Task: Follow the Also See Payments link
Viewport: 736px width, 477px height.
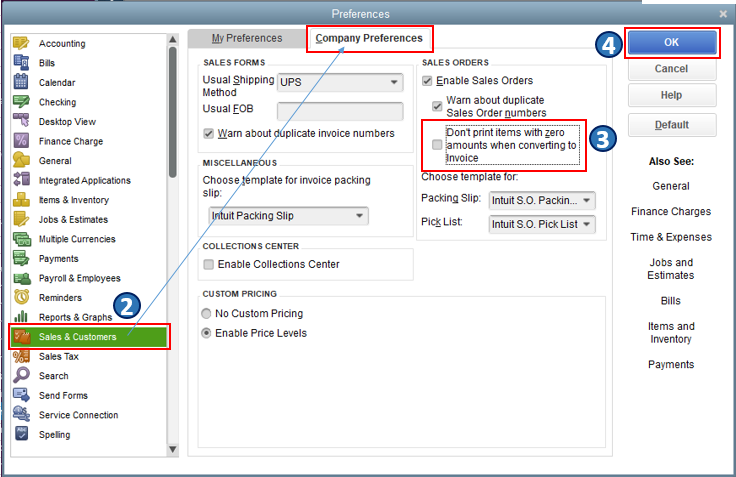Action: 671,364
